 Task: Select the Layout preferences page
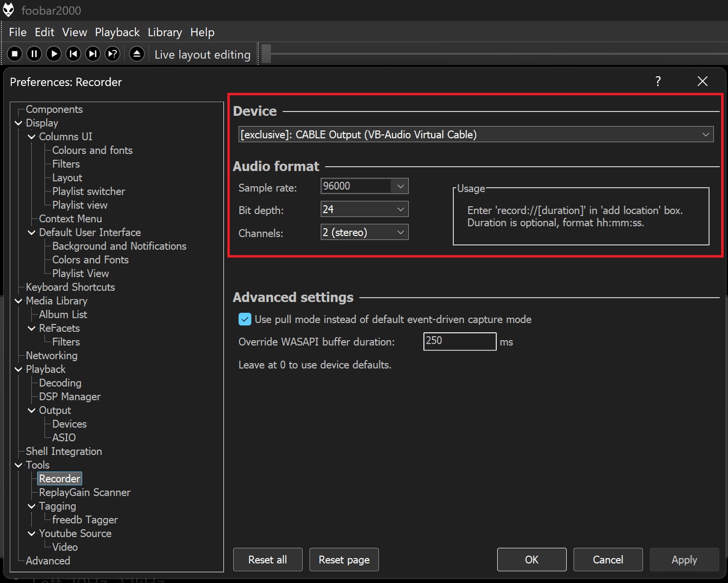(x=67, y=178)
